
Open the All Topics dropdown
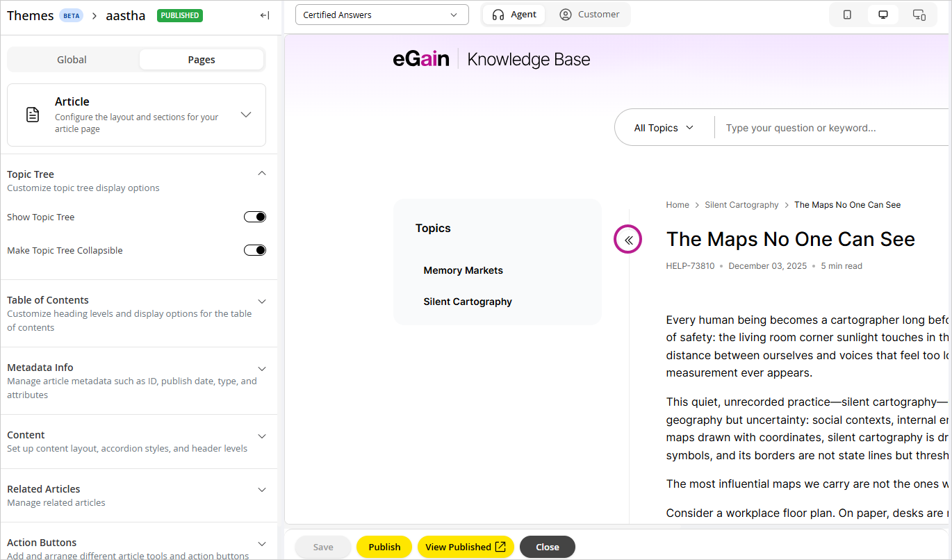(662, 127)
